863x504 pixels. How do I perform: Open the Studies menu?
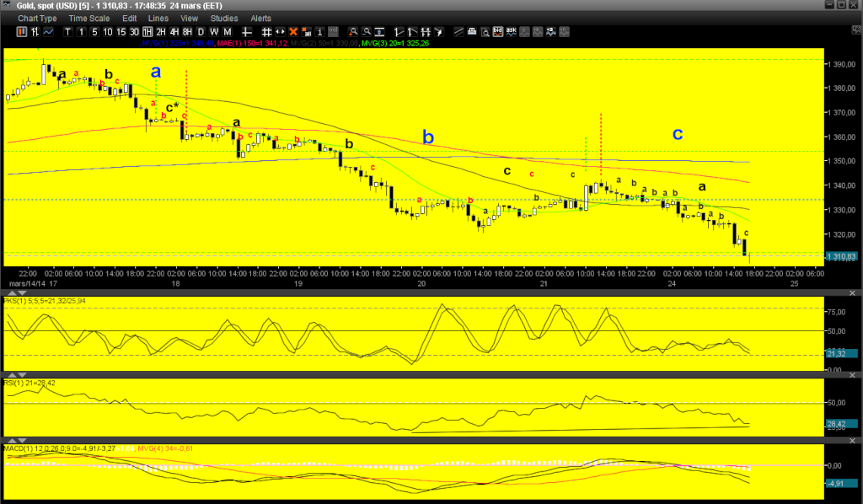pos(224,19)
